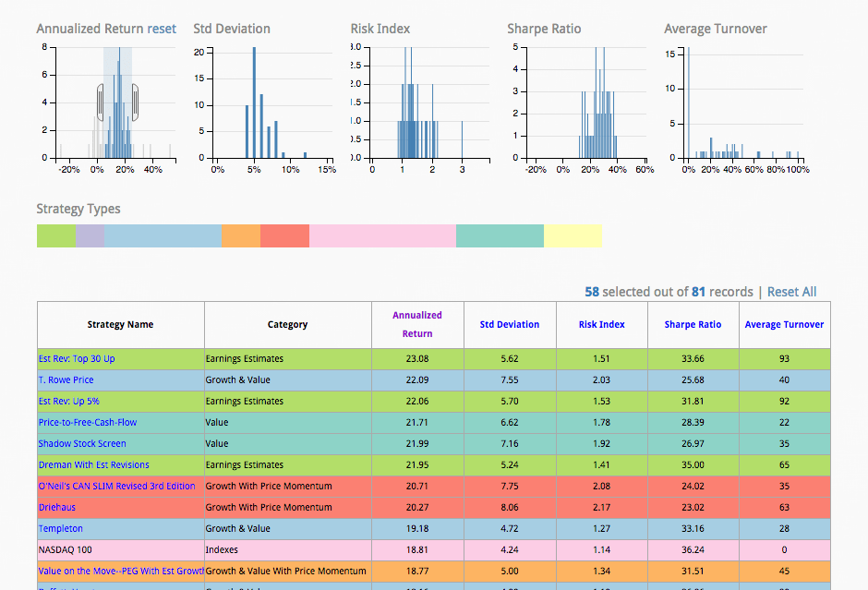Click the Category column header
This screenshot has width=868, height=590.
[287, 324]
